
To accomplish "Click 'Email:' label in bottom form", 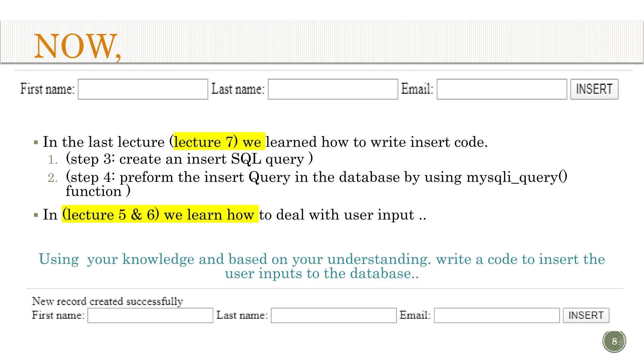I will coord(415,315).
